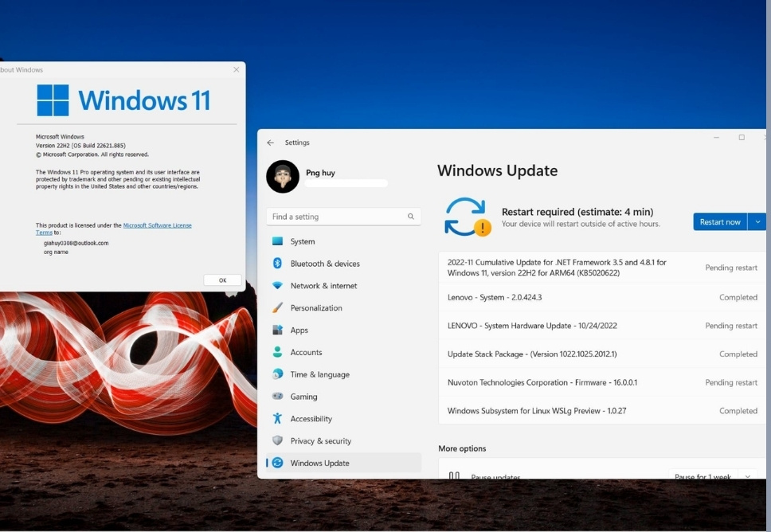Viewport: 771px width, 532px height.
Task: Click the Apps icon in sidebar
Action: pos(277,330)
